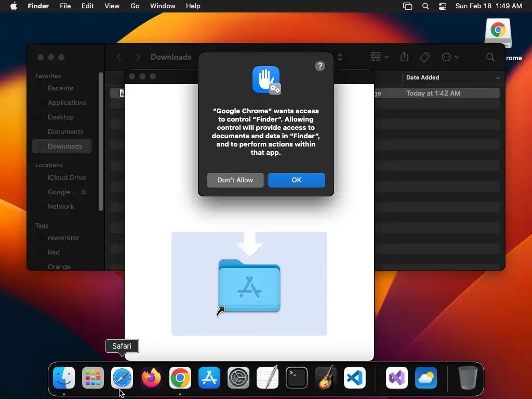Screen dimensions: 532x399
Task: Click Google Chrome disk icon on desktop
Action: [498, 33]
